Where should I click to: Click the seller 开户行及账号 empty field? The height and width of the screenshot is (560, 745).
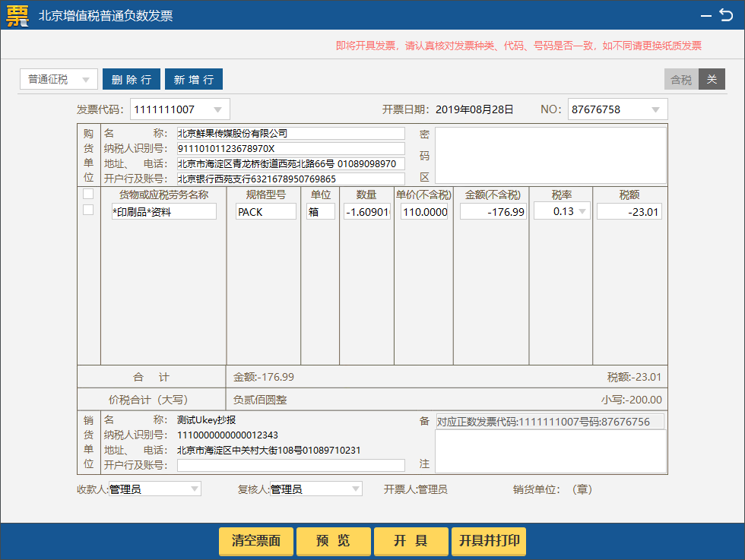point(290,465)
